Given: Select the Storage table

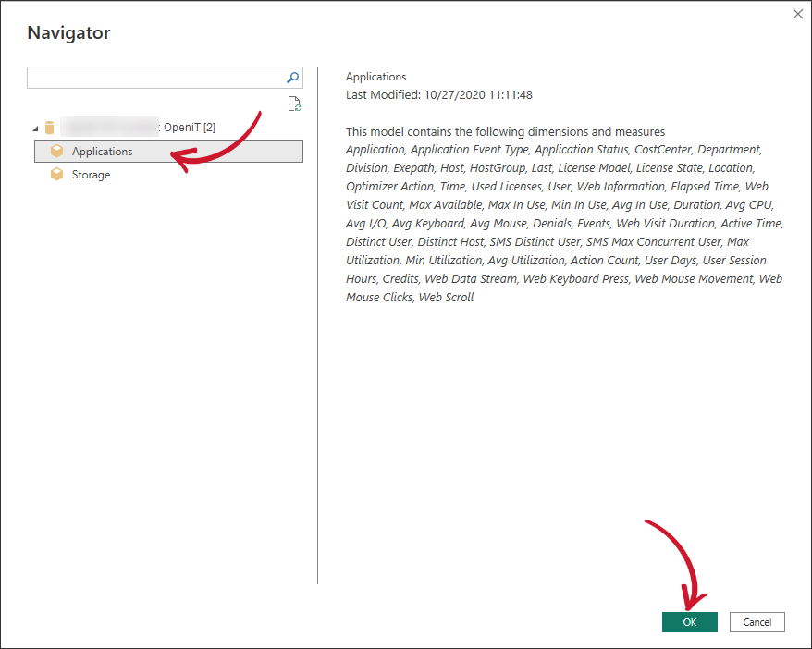Looking at the screenshot, I should point(91,174).
